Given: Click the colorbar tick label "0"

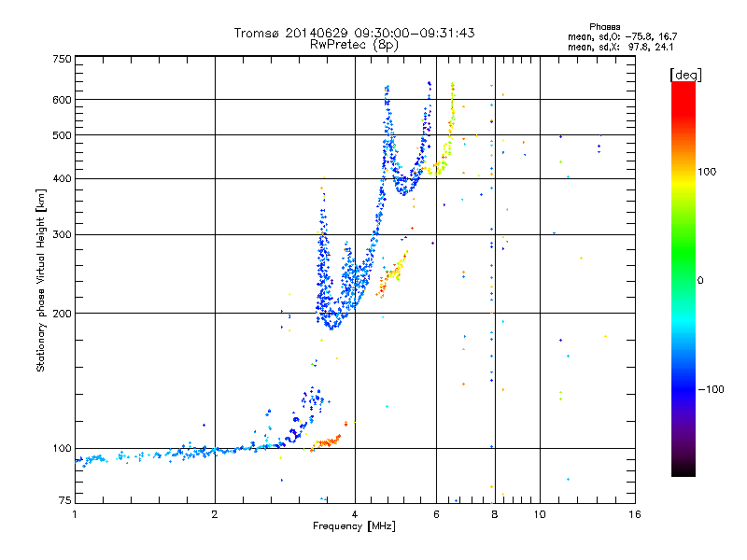Looking at the screenshot, I should point(699,281).
